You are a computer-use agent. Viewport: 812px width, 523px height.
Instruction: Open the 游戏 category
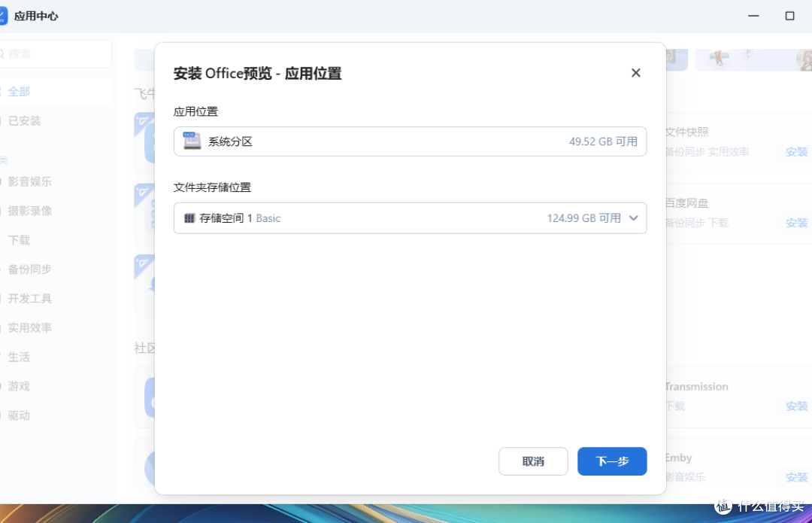[x=19, y=386]
